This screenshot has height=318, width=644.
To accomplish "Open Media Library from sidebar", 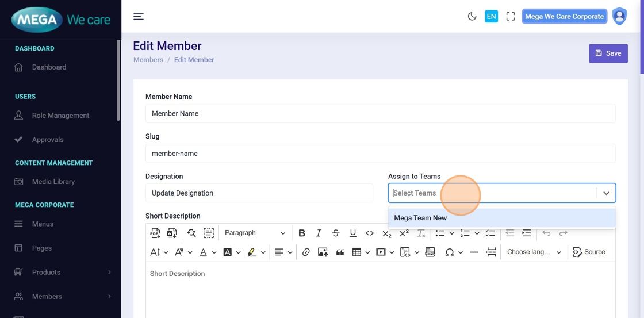I will pyautogui.click(x=53, y=182).
